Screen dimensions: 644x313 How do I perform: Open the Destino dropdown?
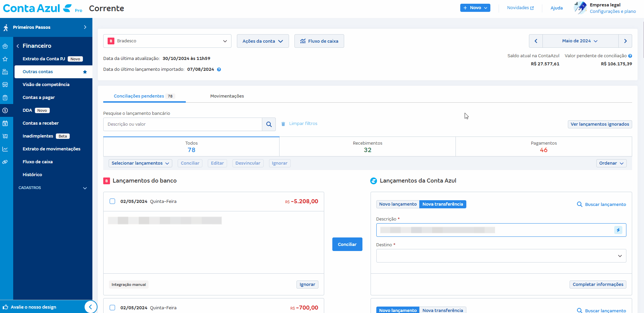(x=501, y=256)
